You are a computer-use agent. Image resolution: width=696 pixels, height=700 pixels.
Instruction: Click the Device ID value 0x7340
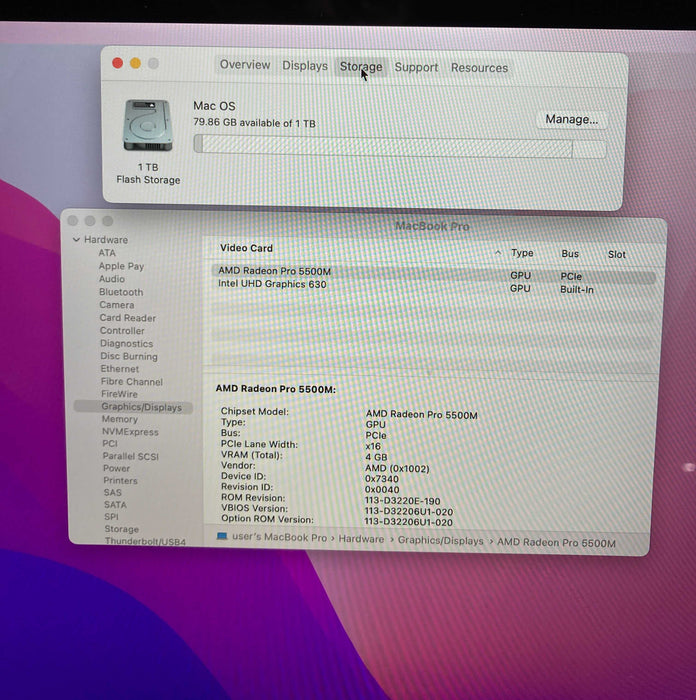tap(382, 479)
